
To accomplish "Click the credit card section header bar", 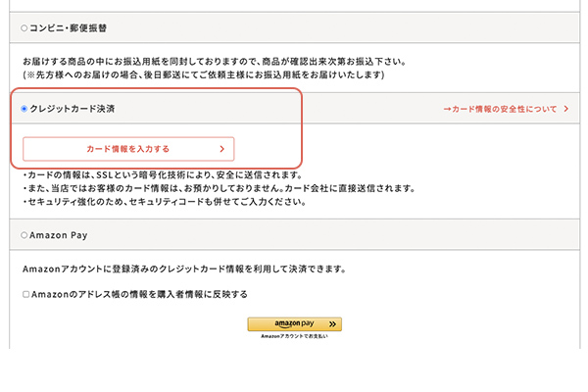I will tap(294, 109).
